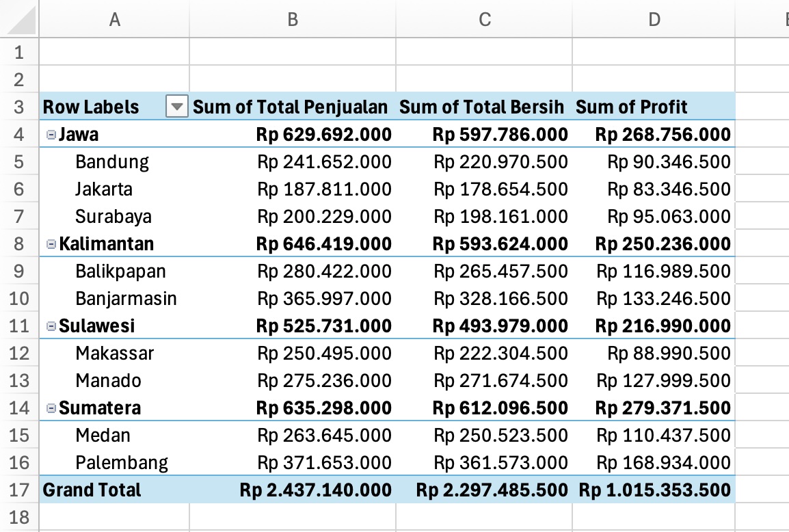Collapse the Sumatera group
The width and height of the screenshot is (789, 532).
[x=51, y=408]
